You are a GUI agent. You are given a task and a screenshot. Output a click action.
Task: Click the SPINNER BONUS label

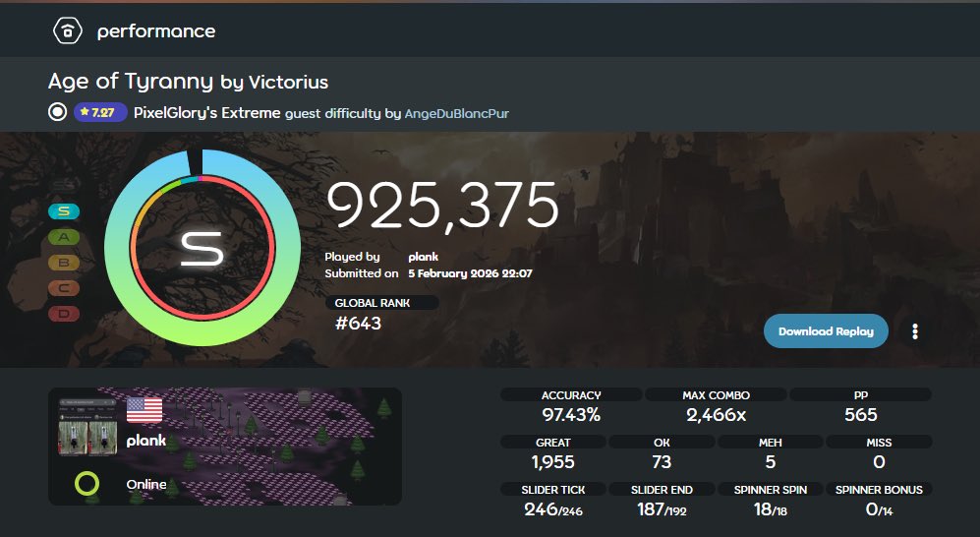[x=879, y=490]
